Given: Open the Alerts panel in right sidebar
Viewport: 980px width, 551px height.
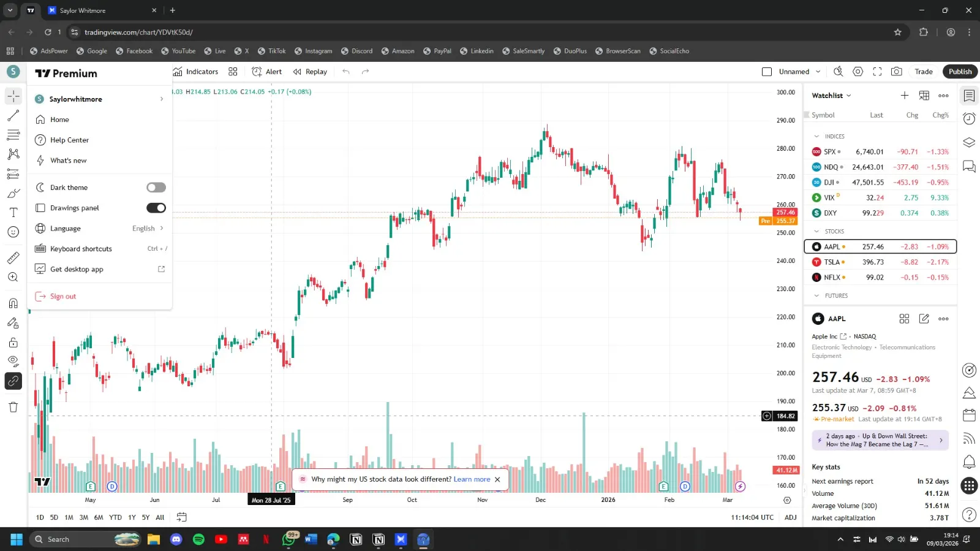Looking at the screenshot, I should coord(969,119).
